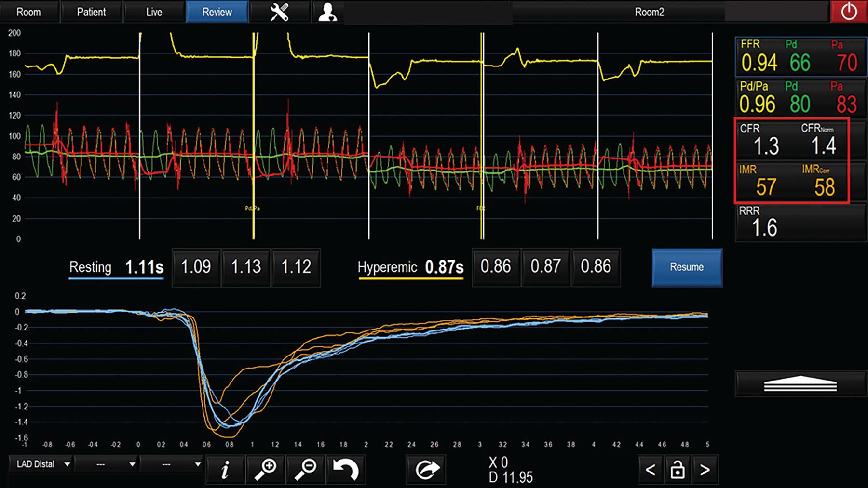Go to previous with left chevron
Viewport: 868px width, 488px height.
click(x=651, y=469)
